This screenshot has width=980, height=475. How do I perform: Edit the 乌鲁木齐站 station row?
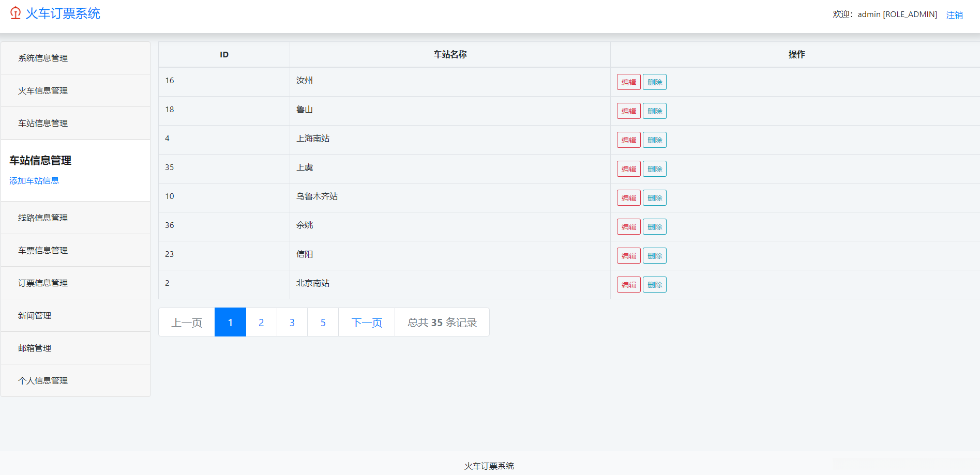tap(629, 198)
